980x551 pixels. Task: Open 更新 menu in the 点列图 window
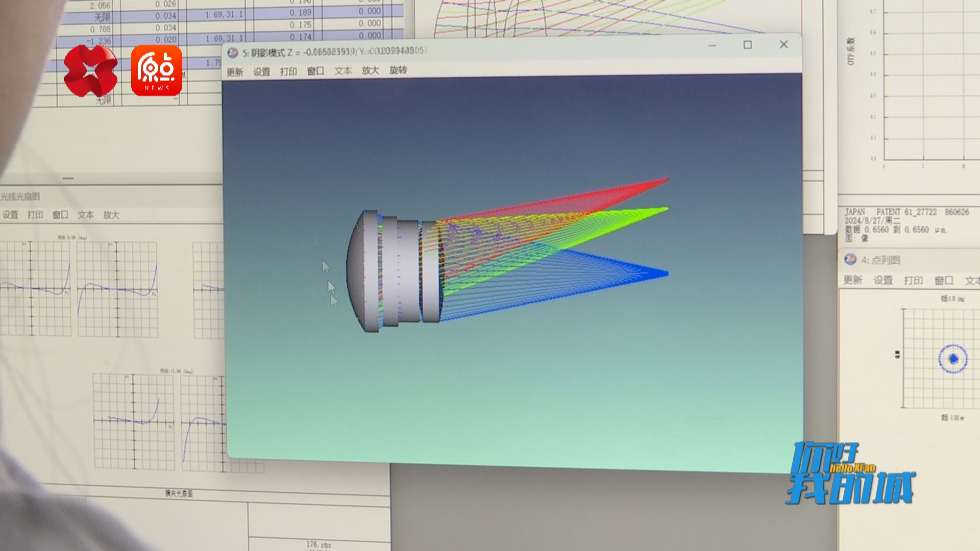[853, 280]
